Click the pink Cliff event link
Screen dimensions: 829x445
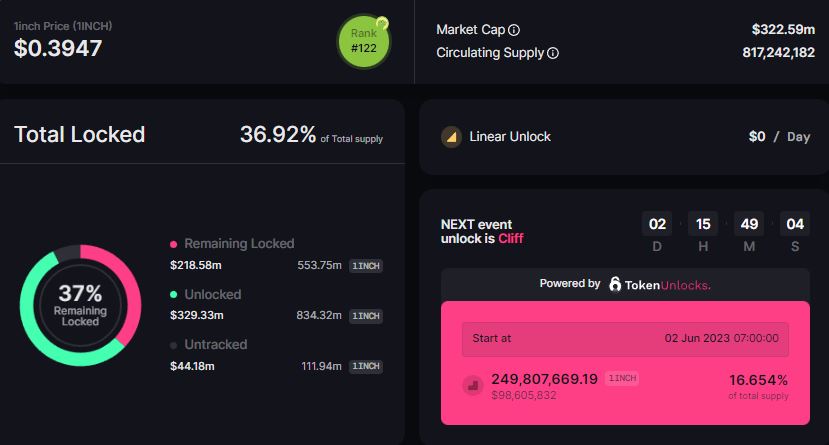(510, 239)
